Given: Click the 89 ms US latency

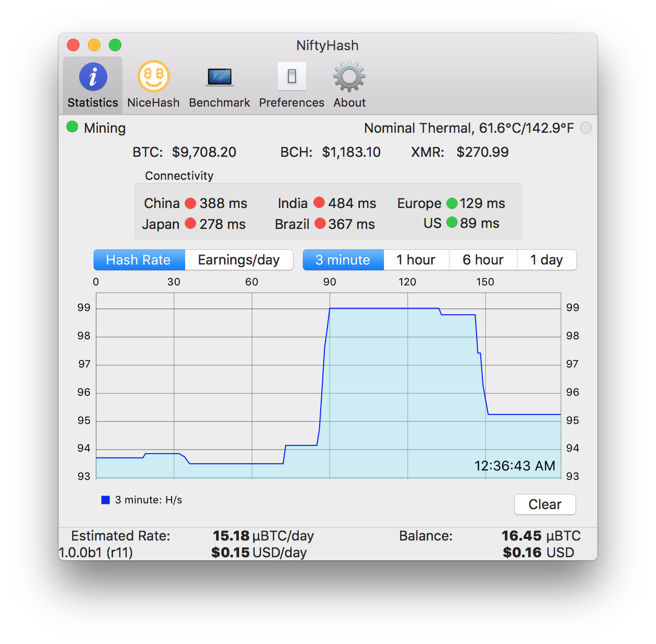Looking at the screenshot, I should coord(480,223).
